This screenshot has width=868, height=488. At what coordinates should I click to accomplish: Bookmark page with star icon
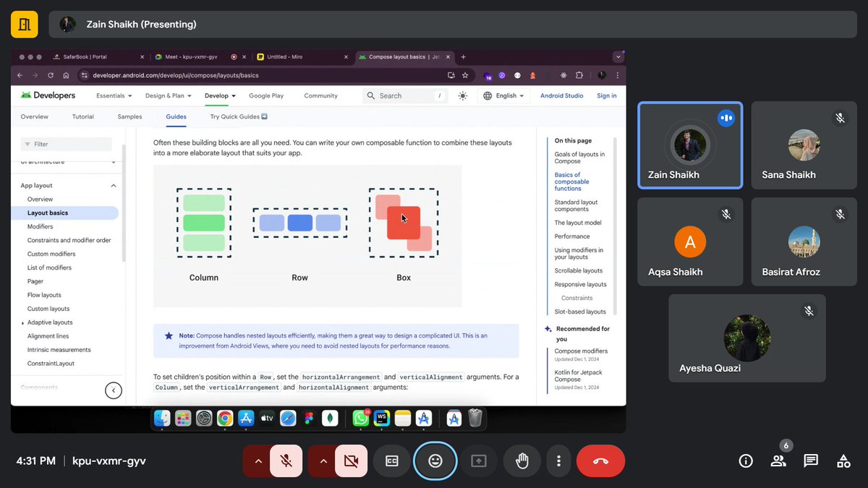tap(465, 75)
